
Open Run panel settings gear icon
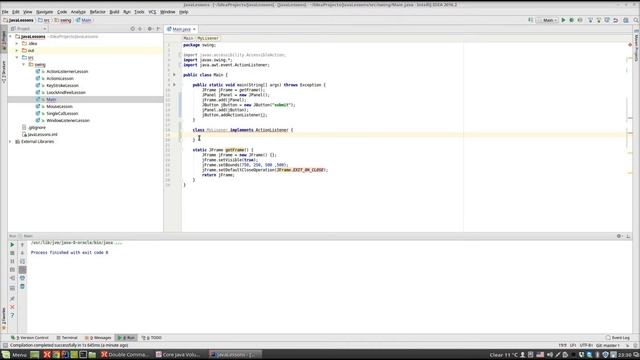(x=619, y=236)
